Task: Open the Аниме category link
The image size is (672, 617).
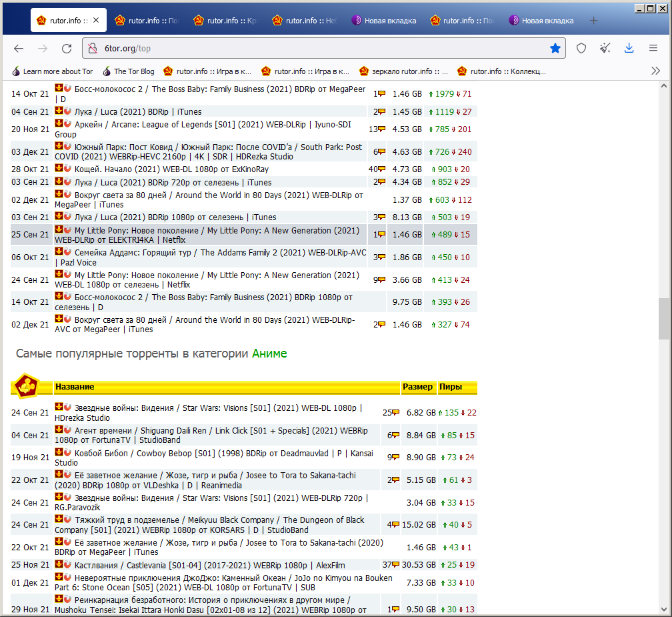Action: [x=269, y=354]
